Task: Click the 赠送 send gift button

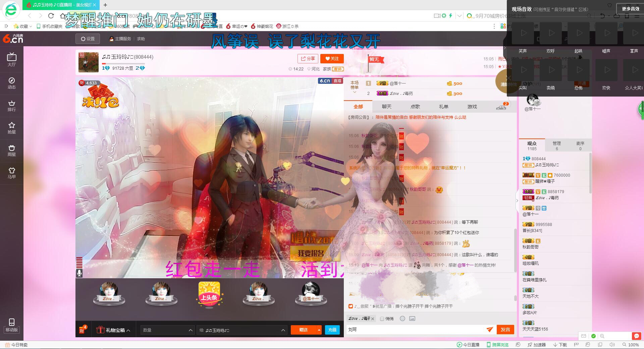Action: [304, 330]
